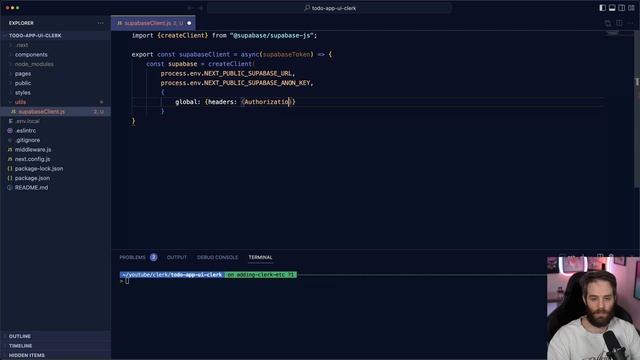Open next.config.js in the explorer
The width and height of the screenshot is (640, 360).
pyautogui.click(x=32, y=159)
